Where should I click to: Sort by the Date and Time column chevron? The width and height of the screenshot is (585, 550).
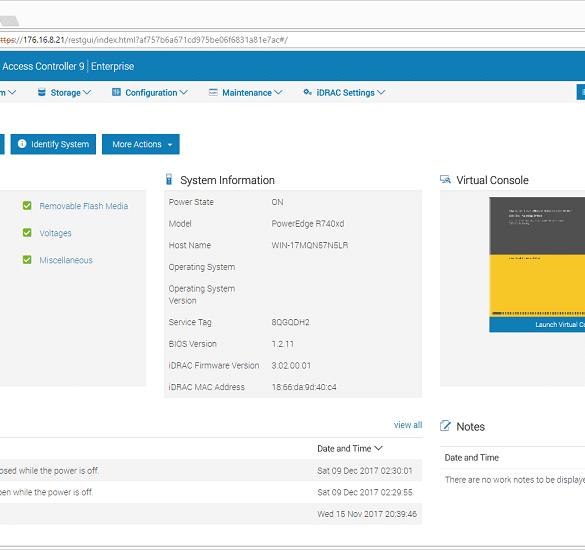coord(378,448)
